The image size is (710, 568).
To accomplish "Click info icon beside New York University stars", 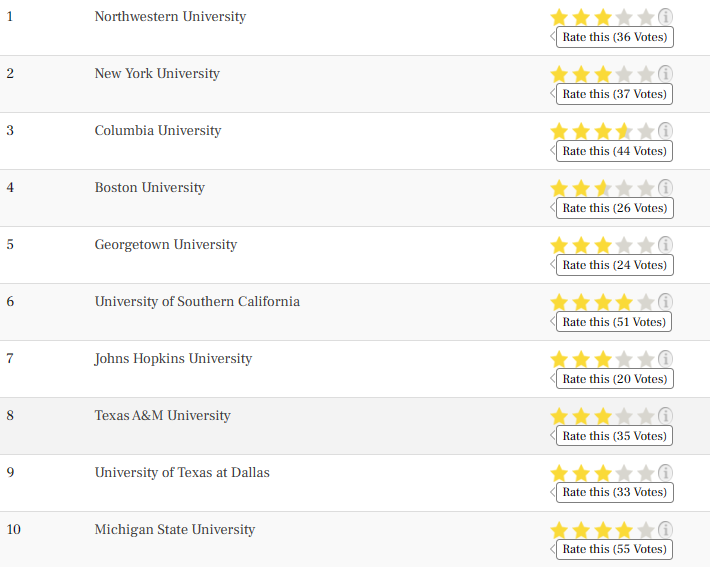I will point(665,74).
